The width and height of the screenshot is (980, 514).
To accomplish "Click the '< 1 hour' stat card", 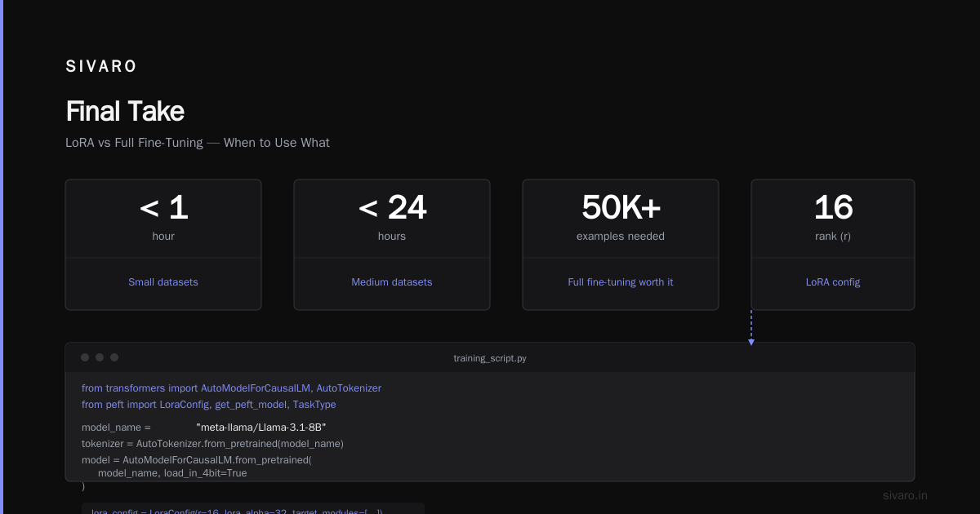I will 163,245.
